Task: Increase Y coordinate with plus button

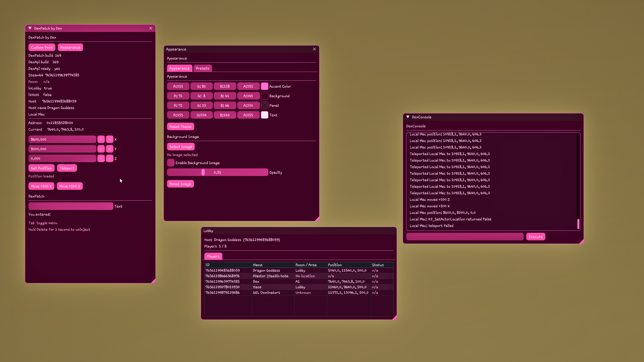Action: pyautogui.click(x=110, y=149)
